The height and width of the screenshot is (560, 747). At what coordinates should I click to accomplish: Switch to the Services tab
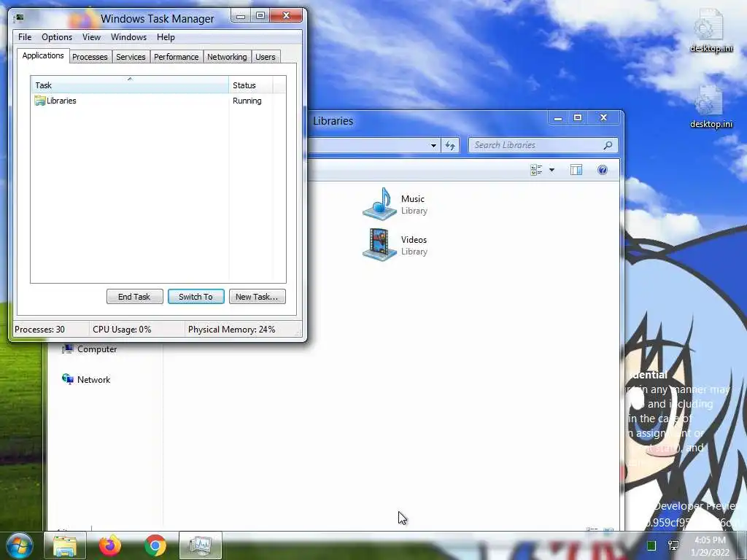(131, 57)
